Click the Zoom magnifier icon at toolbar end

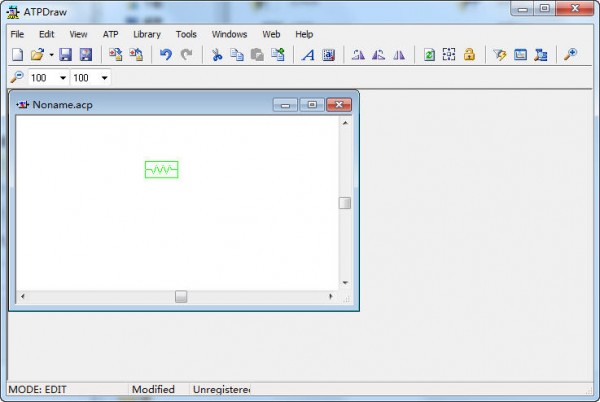click(571, 55)
